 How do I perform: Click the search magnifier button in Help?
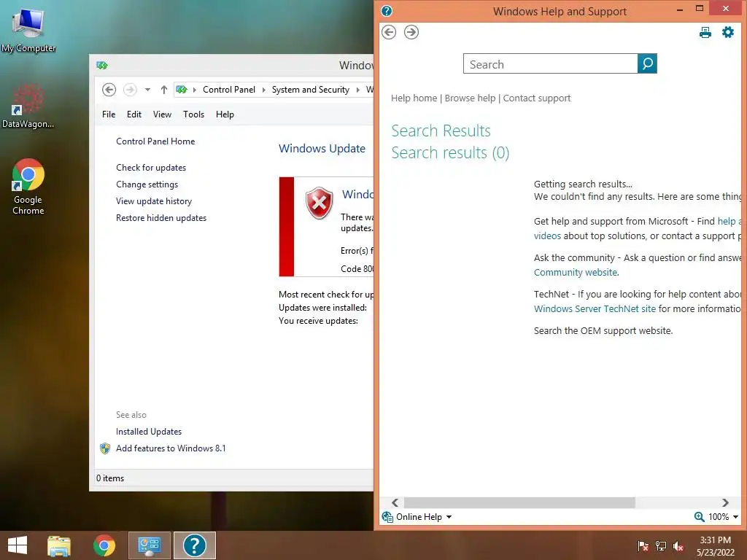(647, 63)
